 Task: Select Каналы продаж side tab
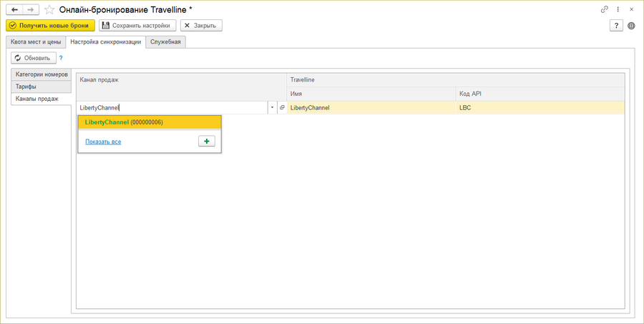pos(41,99)
